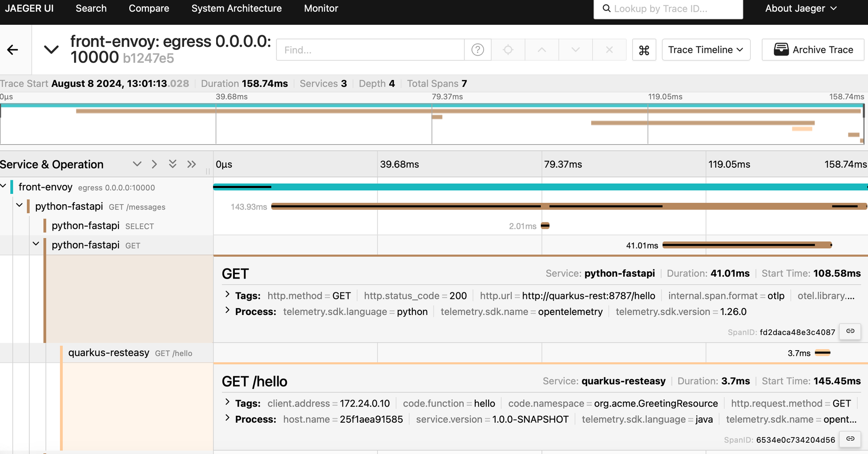This screenshot has width=868, height=454.
Task: Click the http.url value quarkus-rest:8787/hello
Action: point(589,296)
